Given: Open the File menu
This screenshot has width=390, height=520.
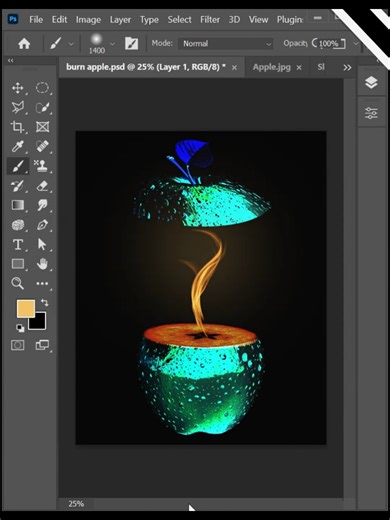Looking at the screenshot, I should (x=36, y=20).
